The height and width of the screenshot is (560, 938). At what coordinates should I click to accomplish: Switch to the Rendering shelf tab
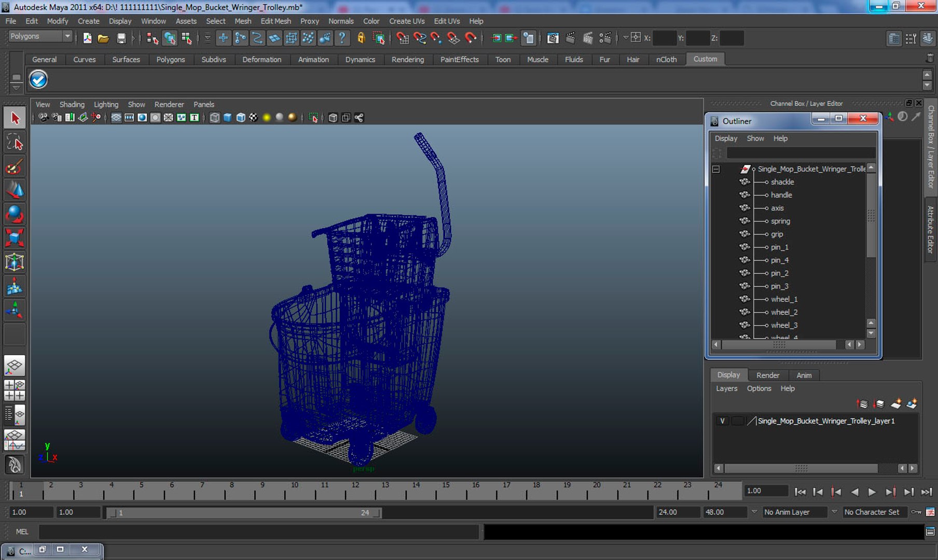[408, 60]
